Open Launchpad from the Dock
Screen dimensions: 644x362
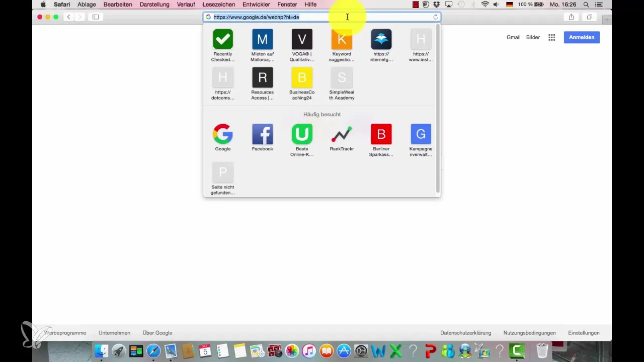pyautogui.click(x=119, y=350)
